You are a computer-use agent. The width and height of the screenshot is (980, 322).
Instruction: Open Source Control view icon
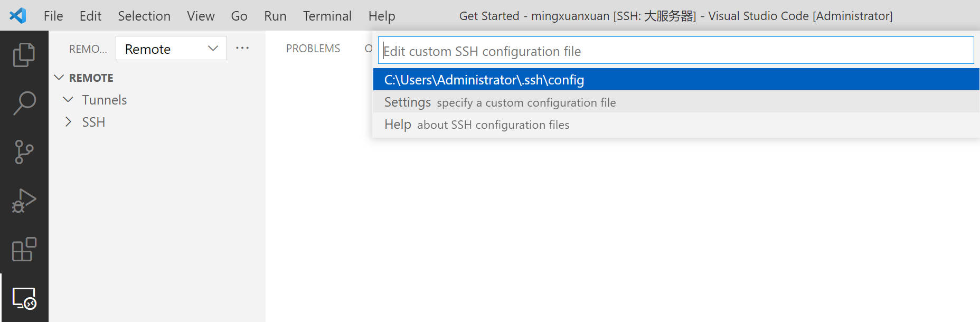point(24,152)
